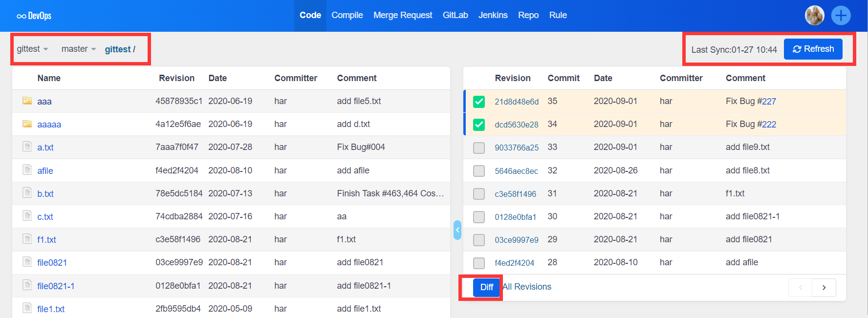Click the DevOps infinity logo
This screenshot has height=318, width=868.
(x=22, y=16)
